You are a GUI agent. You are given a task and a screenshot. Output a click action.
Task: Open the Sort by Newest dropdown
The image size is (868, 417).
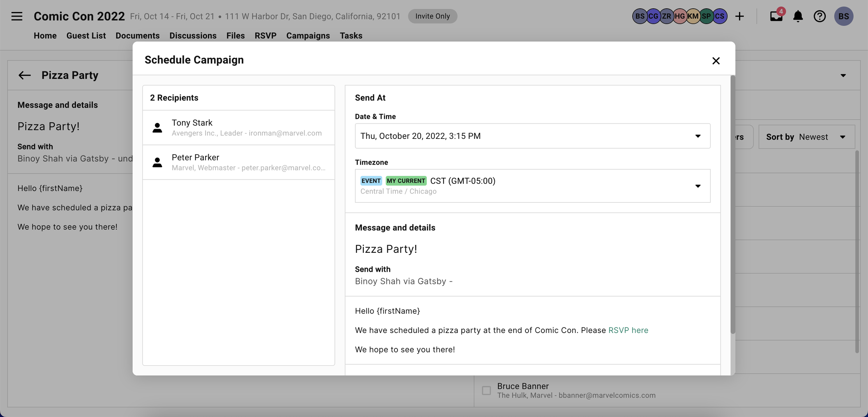coord(806,137)
